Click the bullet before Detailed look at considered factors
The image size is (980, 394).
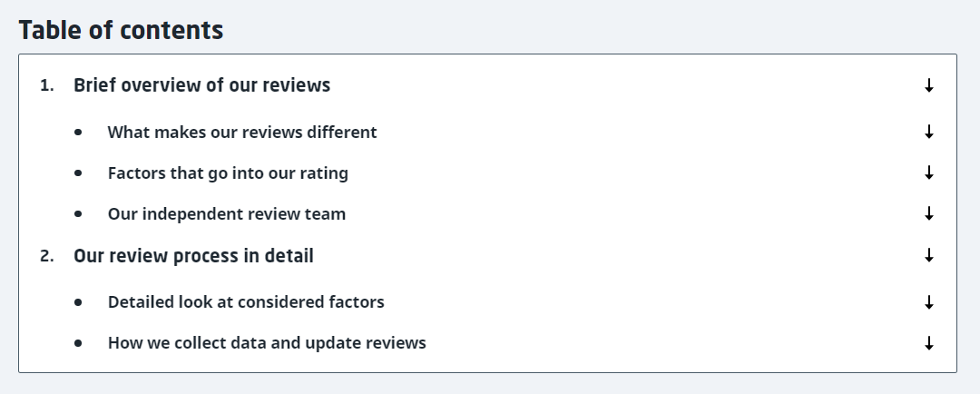tap(78, 302)
